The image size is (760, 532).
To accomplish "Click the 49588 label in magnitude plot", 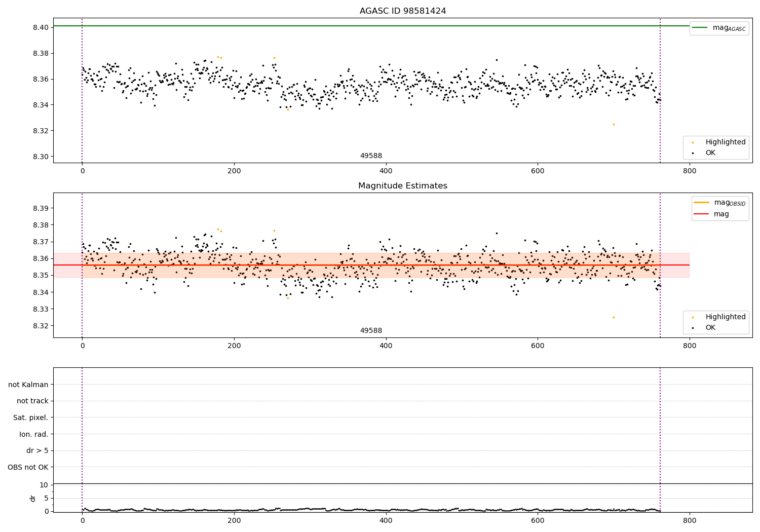I will (x=371, y=330).
